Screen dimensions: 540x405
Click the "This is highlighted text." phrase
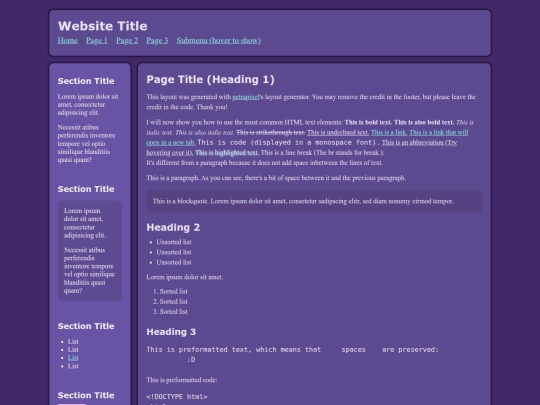[x=227, y=153]
